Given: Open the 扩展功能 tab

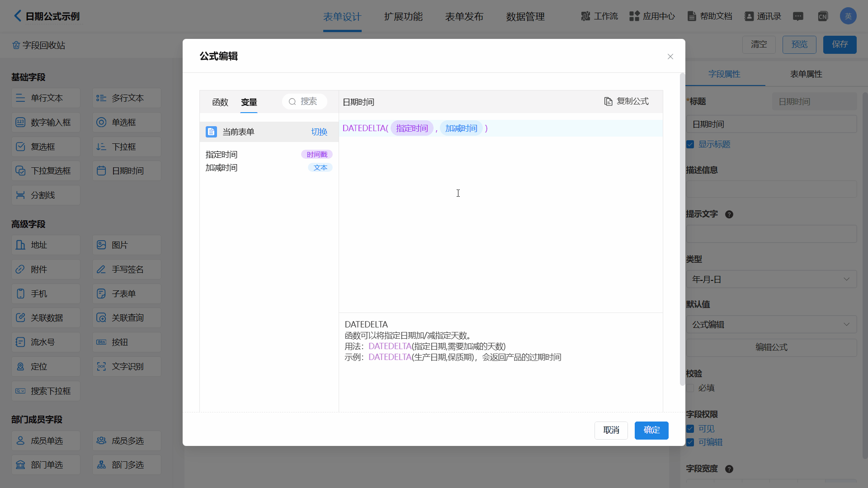Looking at the screenshot, I should [403, 17].
